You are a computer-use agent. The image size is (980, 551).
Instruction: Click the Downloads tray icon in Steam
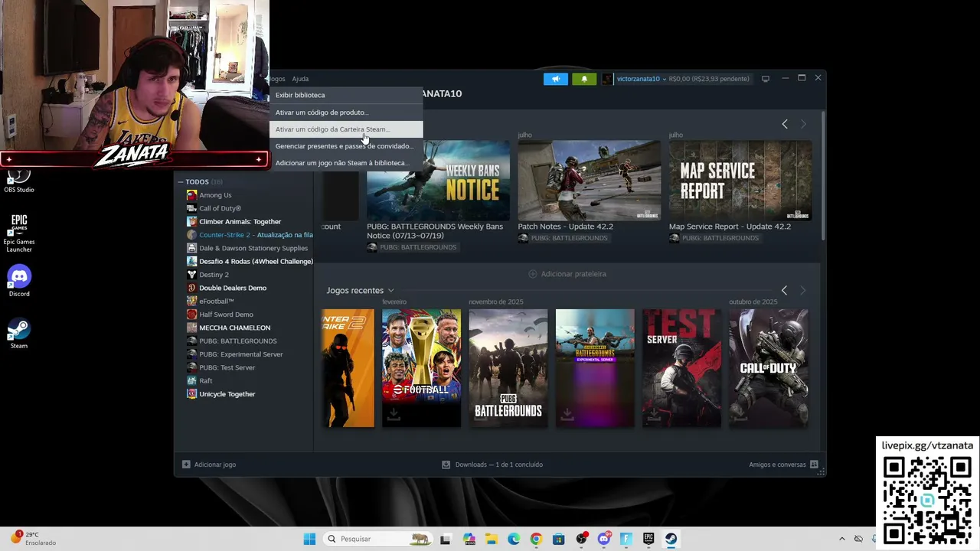click(446, 465)
